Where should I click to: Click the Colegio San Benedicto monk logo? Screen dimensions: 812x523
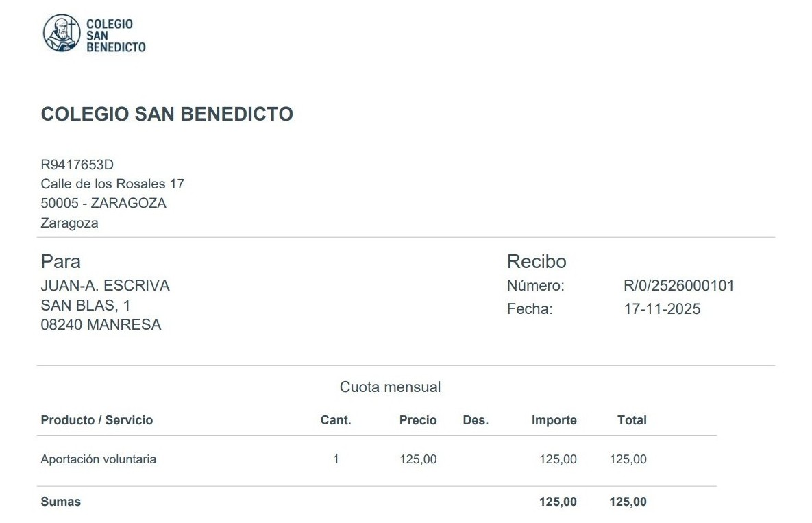click(x=62, y=34)
